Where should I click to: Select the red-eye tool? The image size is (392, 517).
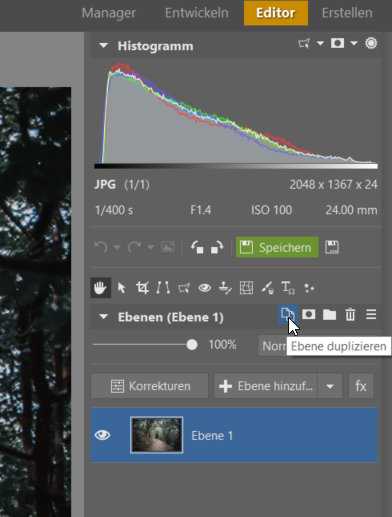pyautogui.click(x=205, y=288)
